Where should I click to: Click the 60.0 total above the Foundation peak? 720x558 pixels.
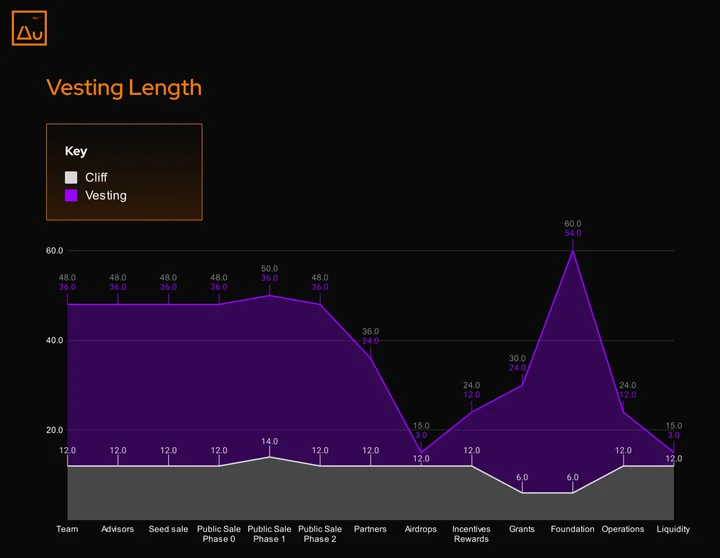click(x=573, y=224)
